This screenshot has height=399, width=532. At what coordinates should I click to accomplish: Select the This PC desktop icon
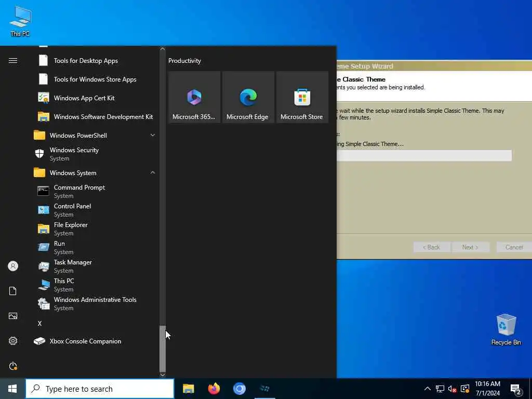20,21
